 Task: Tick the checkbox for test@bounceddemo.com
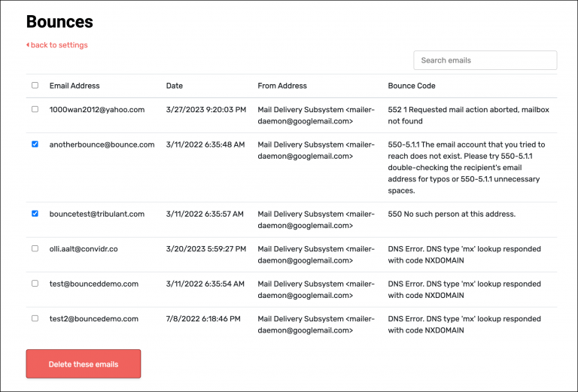click(x=35, y=284)
